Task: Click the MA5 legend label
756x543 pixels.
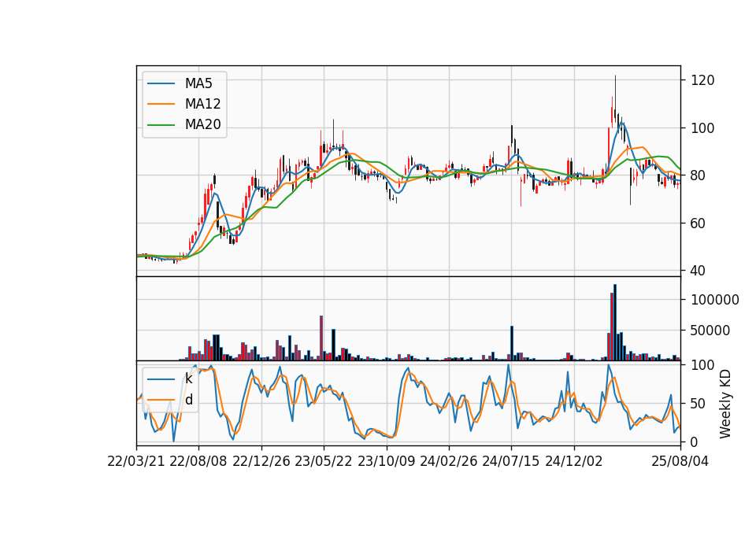Action: coord(198,83)
